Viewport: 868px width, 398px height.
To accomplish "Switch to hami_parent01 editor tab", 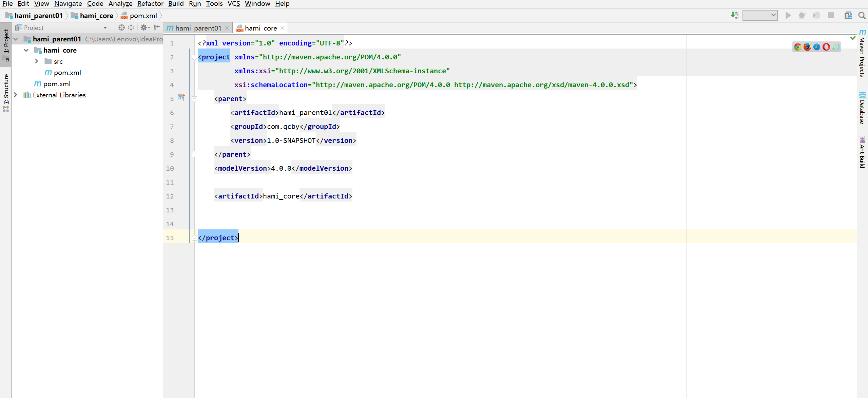I will (198, 28).
